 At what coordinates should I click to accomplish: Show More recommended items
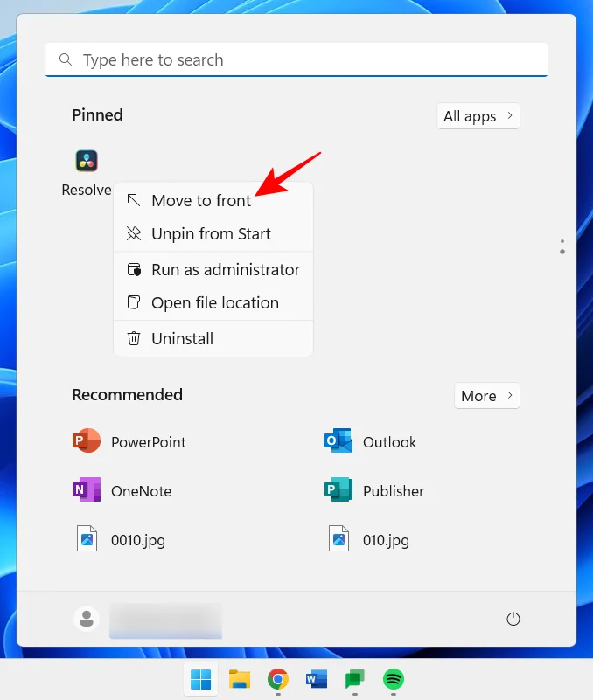486,396
